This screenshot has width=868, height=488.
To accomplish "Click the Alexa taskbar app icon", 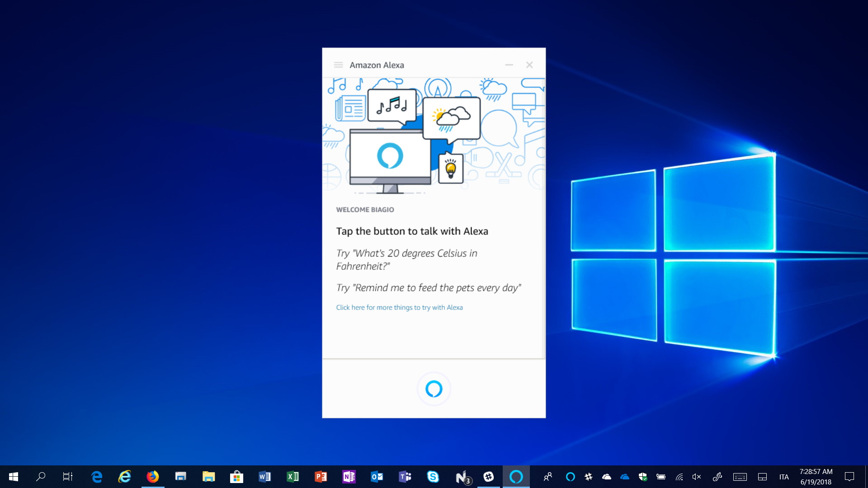I will [516, 477].
